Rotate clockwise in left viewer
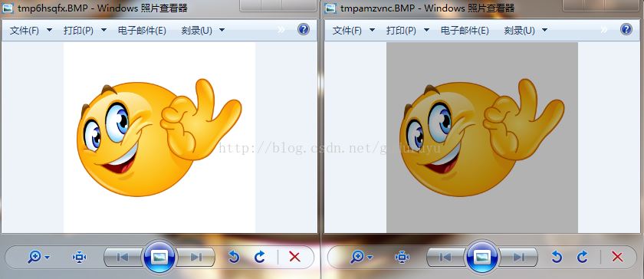The image size is (644, 279). (x=260, y=258)
